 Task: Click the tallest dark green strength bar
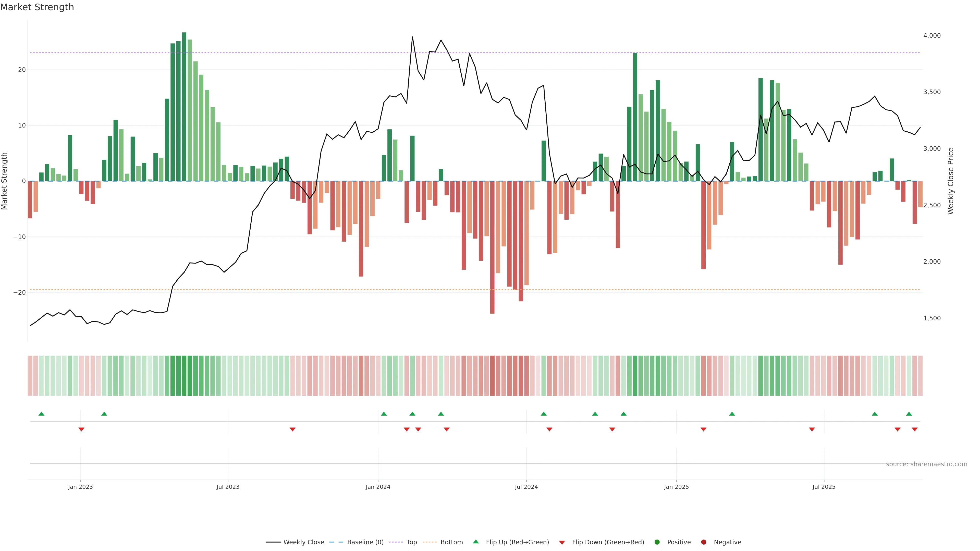(x=184, y=106)
